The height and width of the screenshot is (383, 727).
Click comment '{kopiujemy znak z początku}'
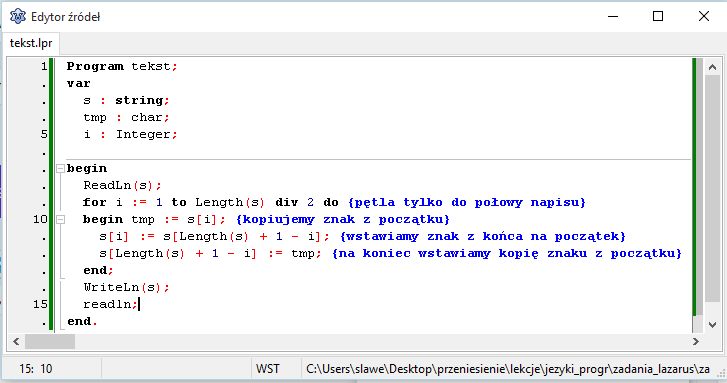(343, 219)
